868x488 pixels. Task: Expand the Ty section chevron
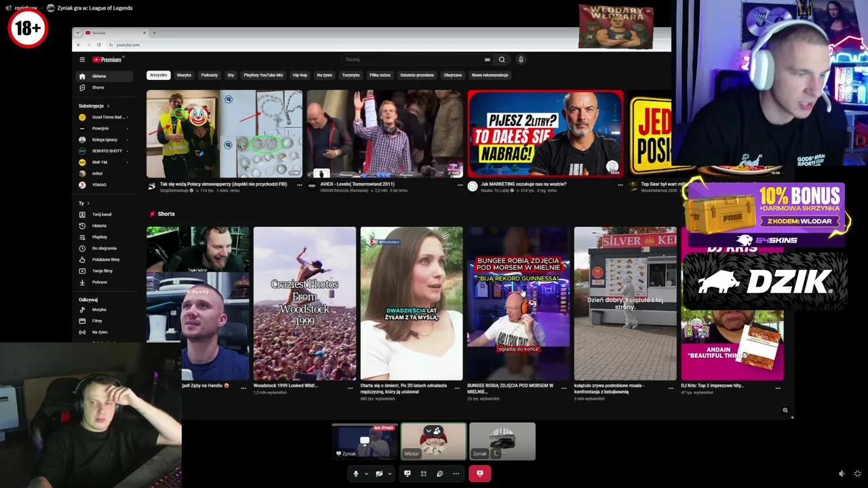click(88, 203)
